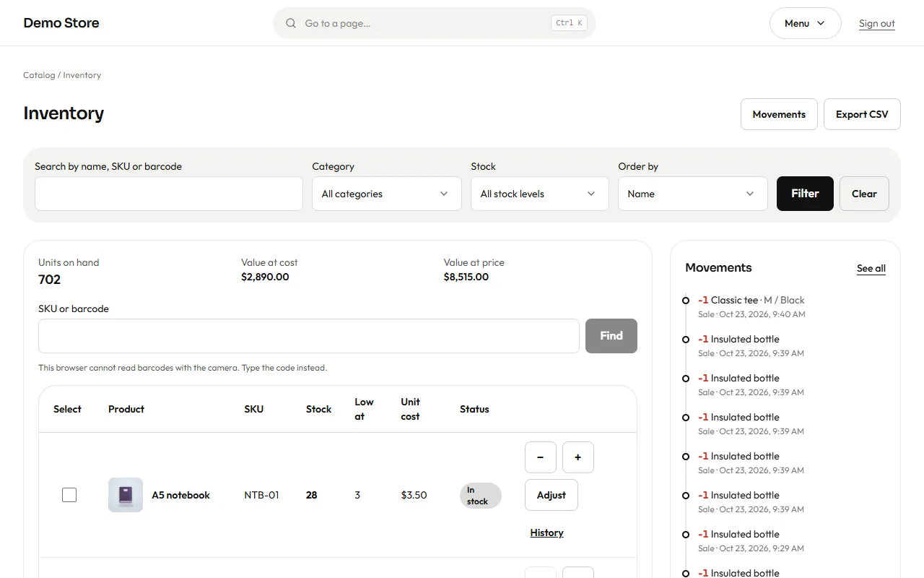Open the Stock levels dropdown
924x578 pixels.
(x=540, y=194)
